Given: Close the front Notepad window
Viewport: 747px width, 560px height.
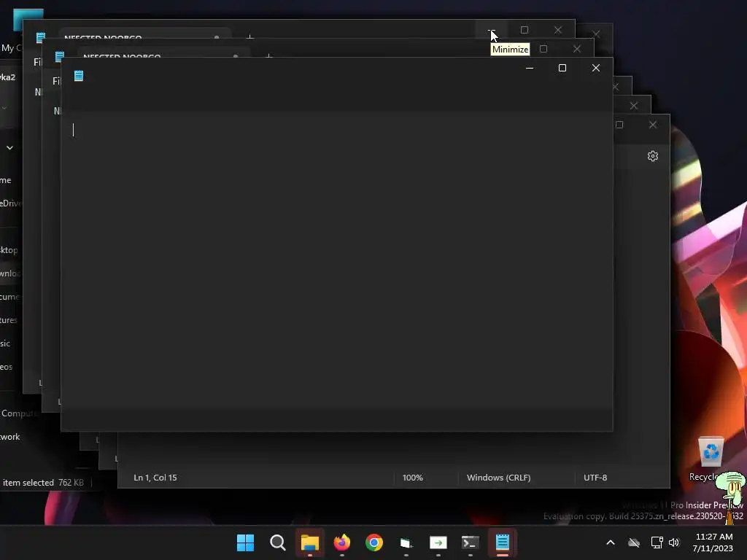Looking at the screenshot, I should [595, 68].
